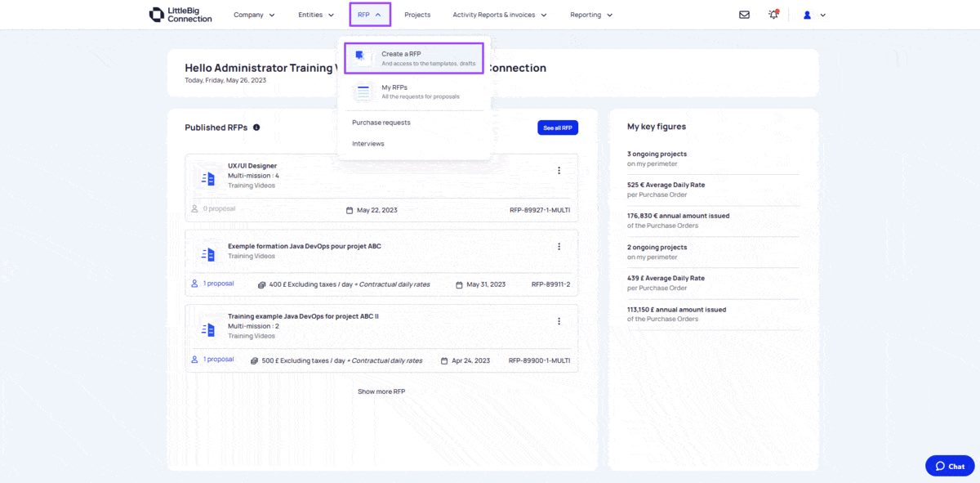Image resolution: width=980 pixels, height=483 pixels.
Task: Click 0 proposal on UX/UI Designer card
Action: click(213, 209)
